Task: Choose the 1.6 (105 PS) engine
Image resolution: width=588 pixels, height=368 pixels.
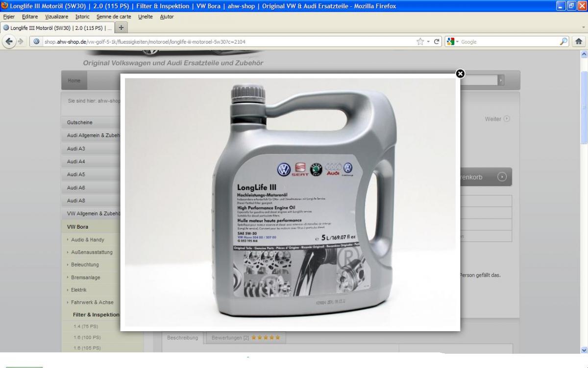Action: (x=88, y=348)
